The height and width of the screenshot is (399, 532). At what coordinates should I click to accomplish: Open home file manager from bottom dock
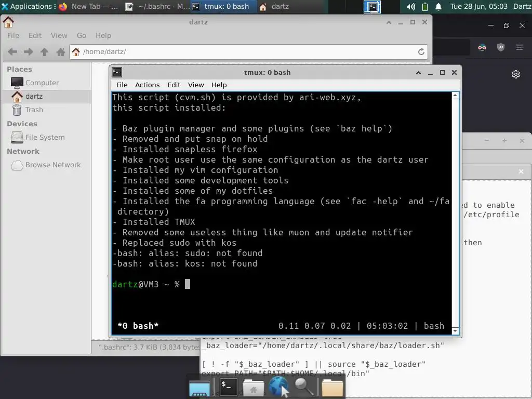click(x=253, y=388)
